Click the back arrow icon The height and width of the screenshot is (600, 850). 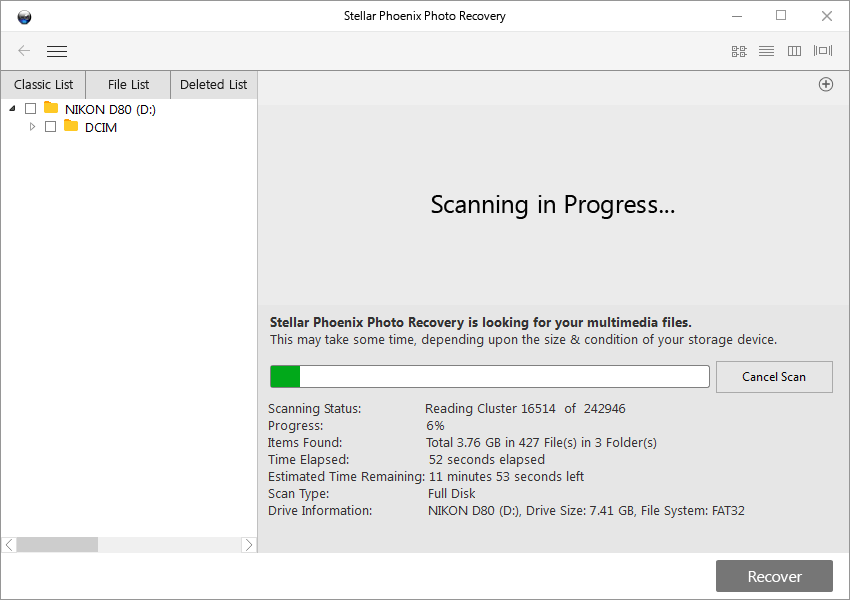(24, 51)
